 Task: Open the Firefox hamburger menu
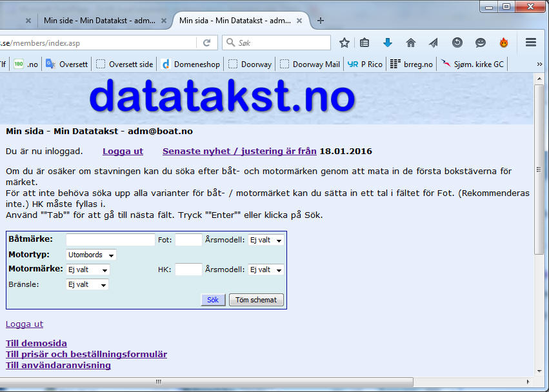click(531, 43)
